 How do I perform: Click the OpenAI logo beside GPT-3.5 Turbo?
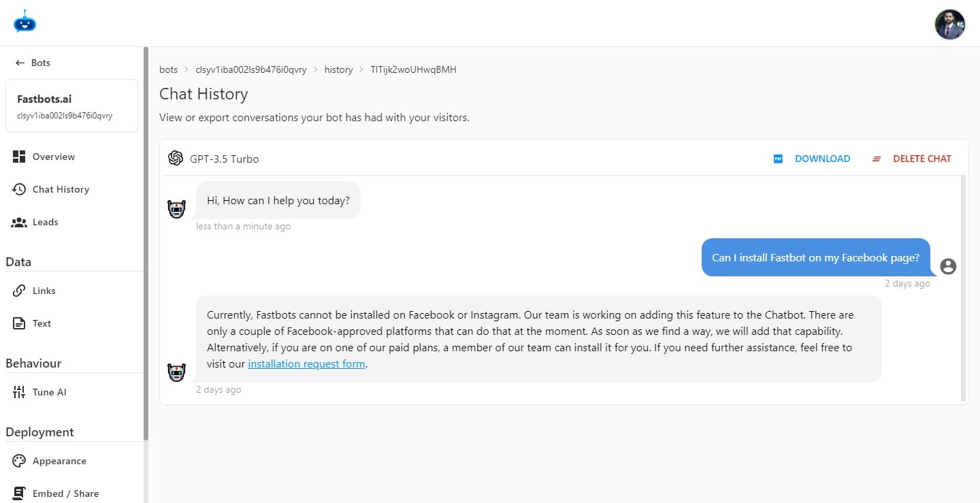click(176, 158)
